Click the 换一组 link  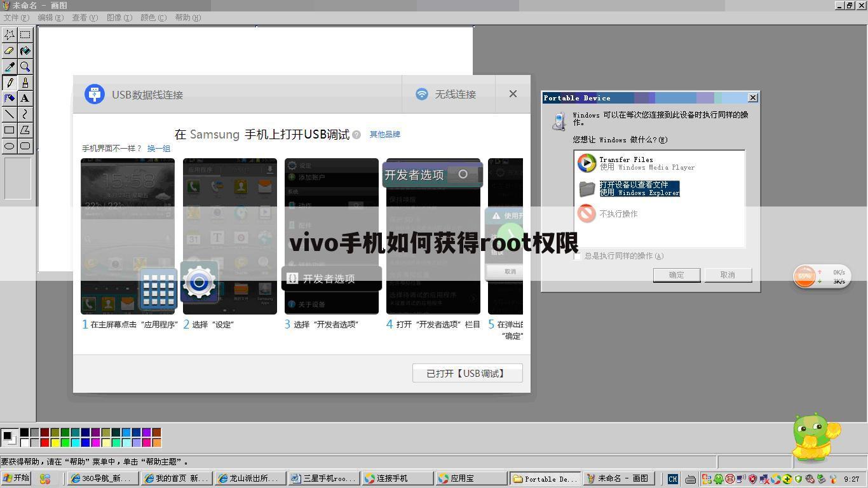159,148
